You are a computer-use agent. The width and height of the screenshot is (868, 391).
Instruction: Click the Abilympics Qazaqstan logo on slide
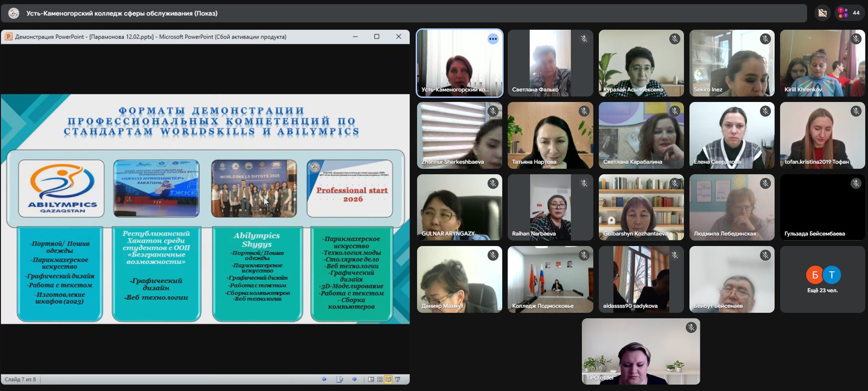(62, 188)
